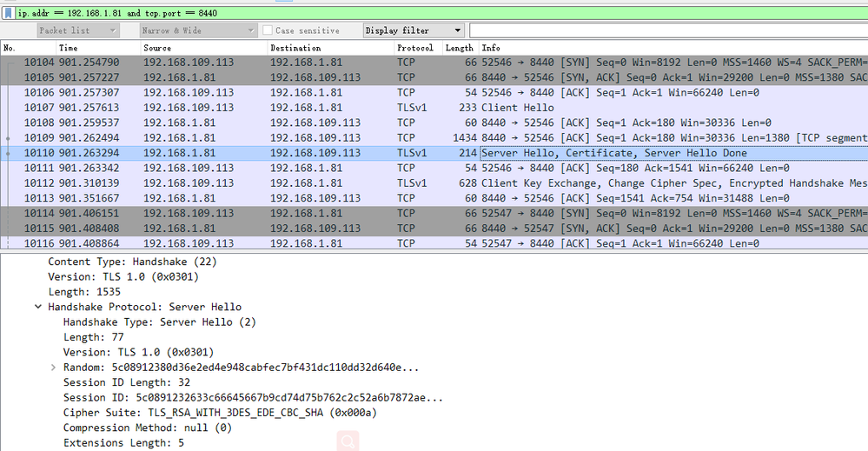The image size is (868, 451).
Task: Sort by the Destination column header
Action: click(x=331, y=48)
